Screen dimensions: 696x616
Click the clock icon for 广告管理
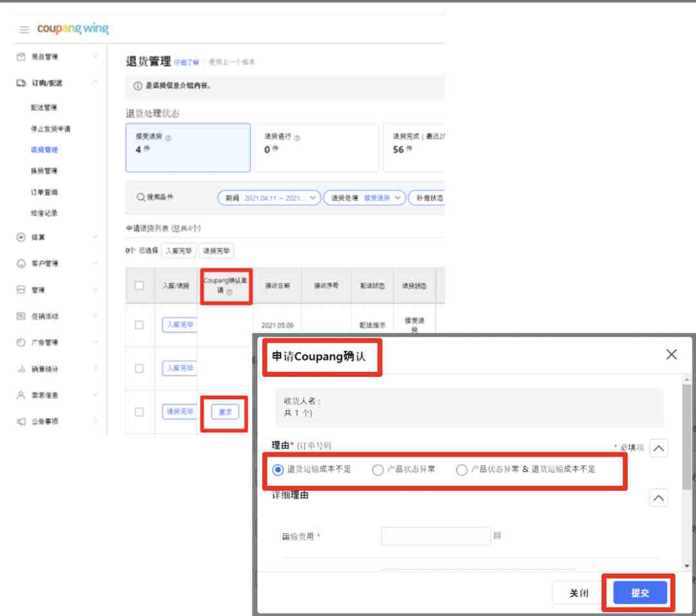point(21,342)
